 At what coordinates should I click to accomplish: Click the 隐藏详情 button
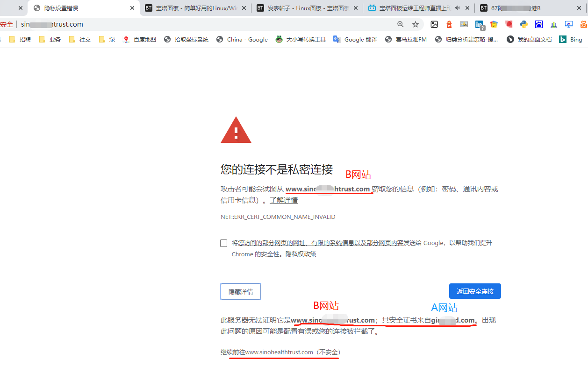coord(241,291)
